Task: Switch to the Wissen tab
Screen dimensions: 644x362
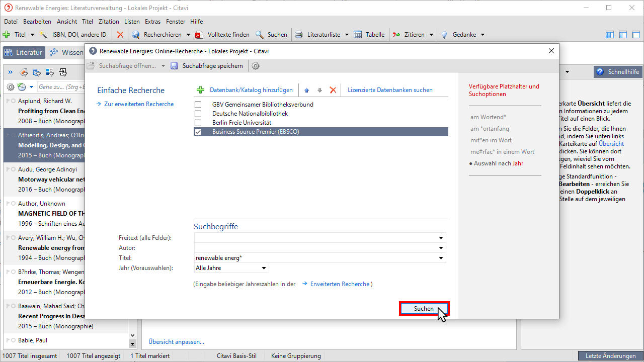Action: (67, 52)
